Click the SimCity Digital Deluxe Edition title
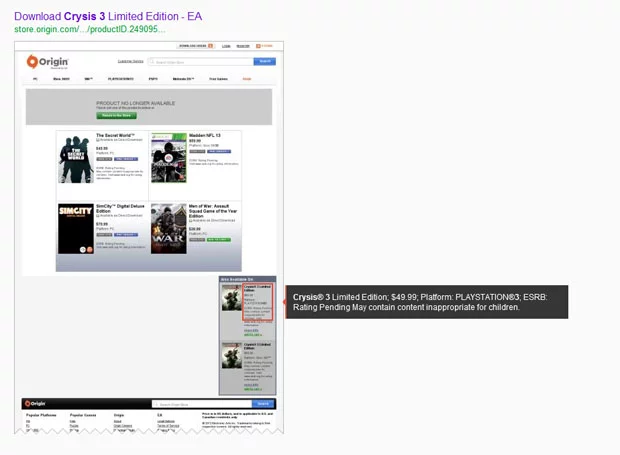The height and width of the screenshot is (455, 620). pos(120,209)
